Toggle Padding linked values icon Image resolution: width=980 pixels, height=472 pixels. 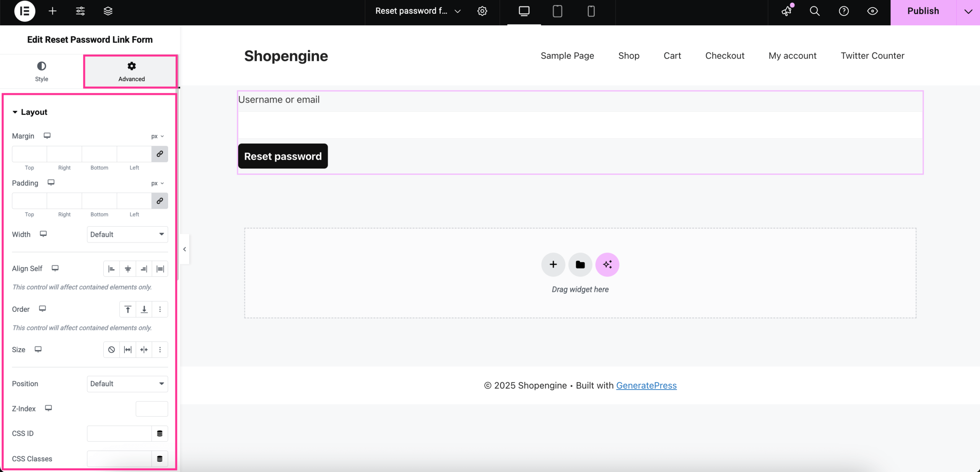point(160,200)
